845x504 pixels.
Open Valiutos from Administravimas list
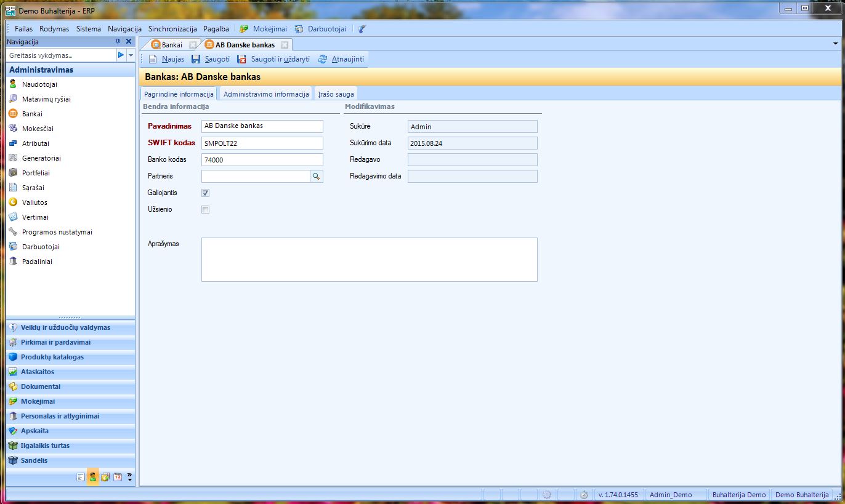(x=34, y=202)
